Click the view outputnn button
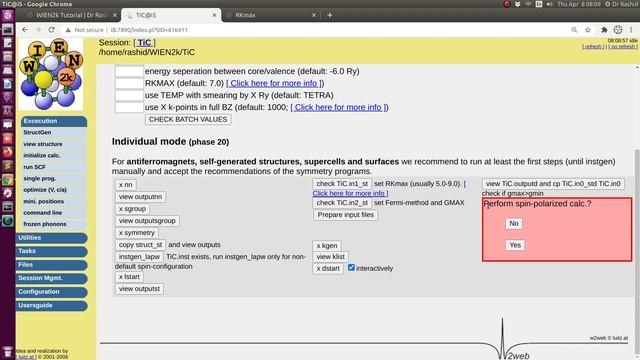 (140, 197)
